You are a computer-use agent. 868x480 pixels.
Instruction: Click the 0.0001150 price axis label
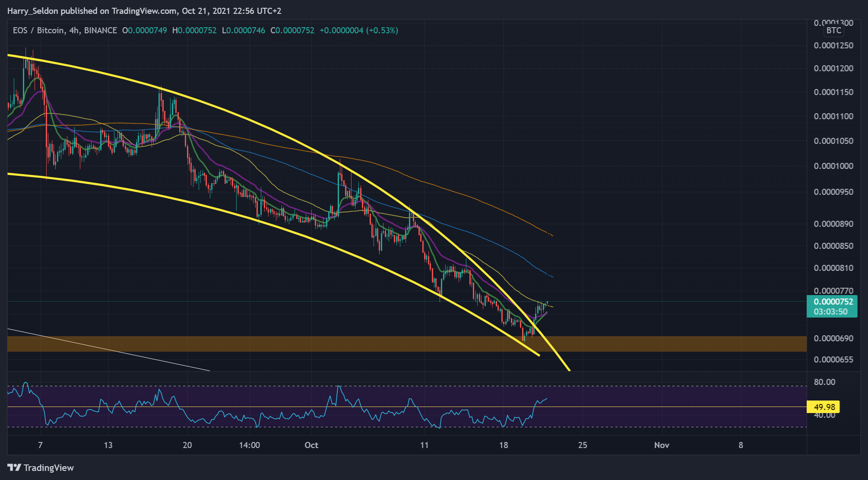833,92
